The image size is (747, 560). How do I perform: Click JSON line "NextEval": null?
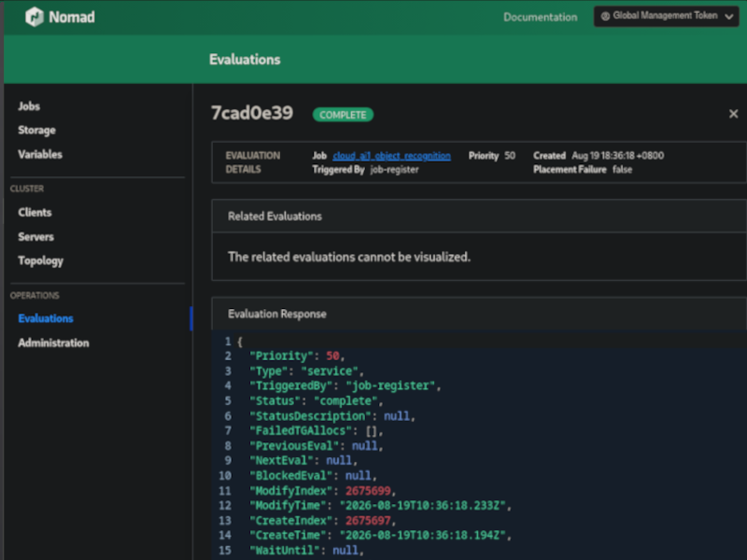[303, 460]
